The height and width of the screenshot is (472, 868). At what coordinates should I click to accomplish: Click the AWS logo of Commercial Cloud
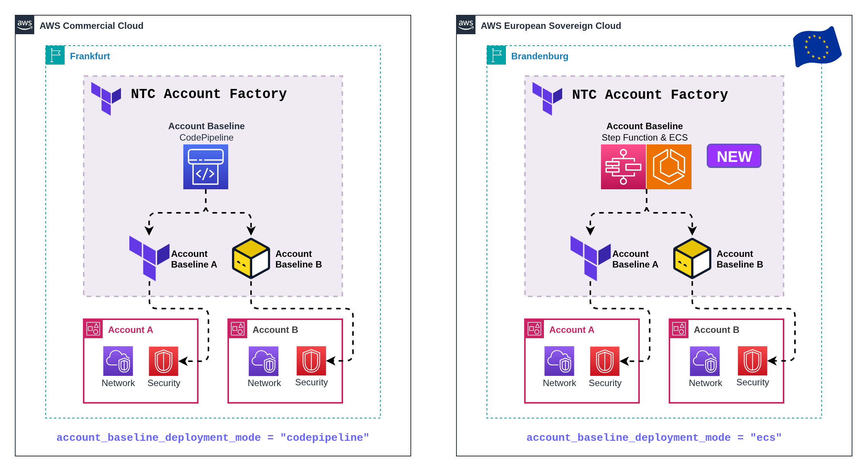click(25, 25)
